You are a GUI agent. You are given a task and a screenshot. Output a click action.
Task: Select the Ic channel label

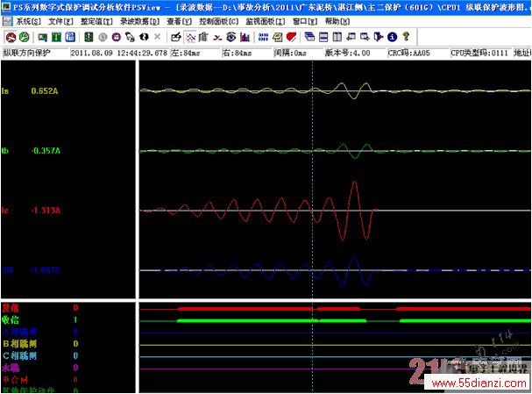(5, 211)
